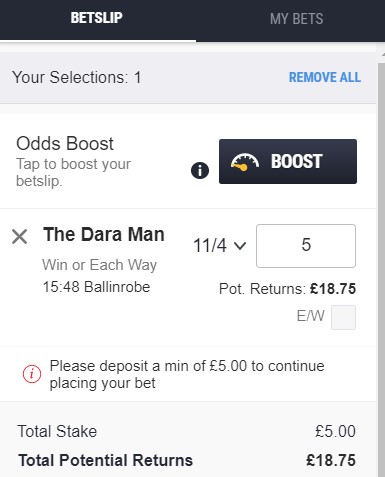385x477 pixels.
Task: Tap the BOOST button
Action: click(288, 161)
